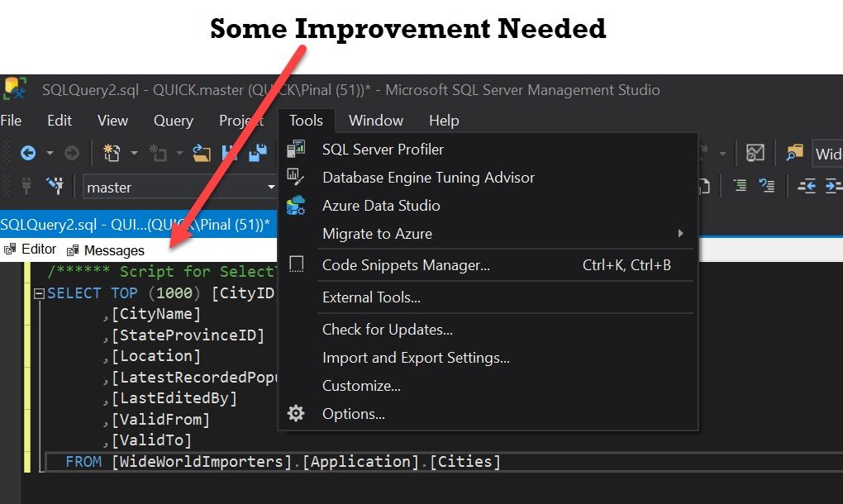The width and height of the screenshot is (843, 504).
Task: Click the SSMS application icon in title bar
Action: (x=15, y=88)
